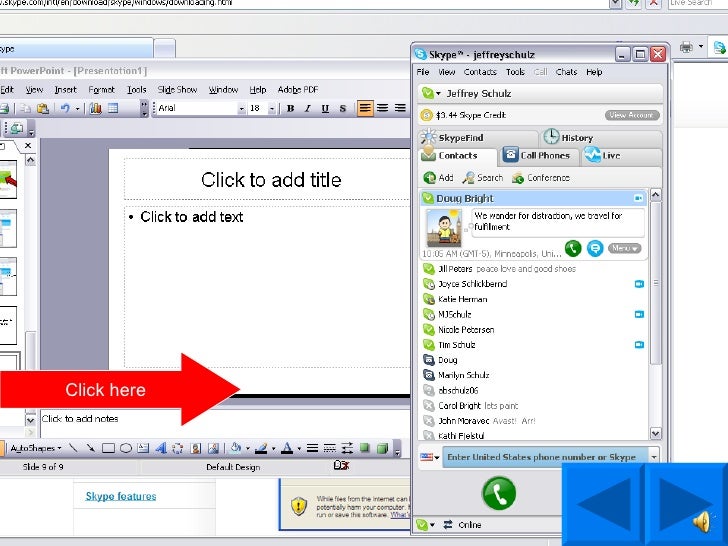Click Add contact button in Skype
The width and height of the screenshot is (728, 546).
click(x=438, y=178)
